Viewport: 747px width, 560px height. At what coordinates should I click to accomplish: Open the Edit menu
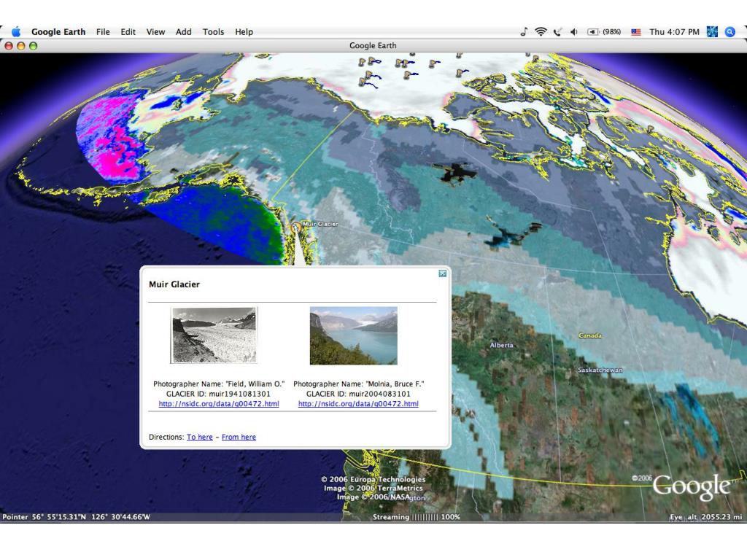(128, 32)
